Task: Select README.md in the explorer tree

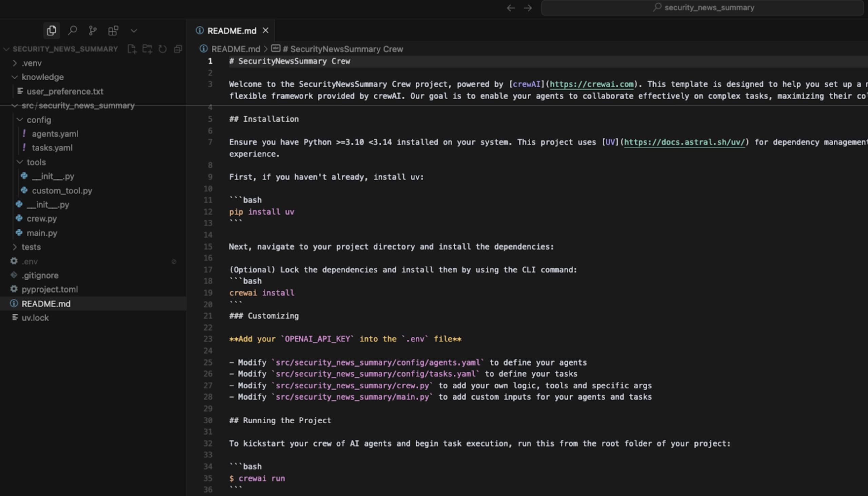Action: click(46, 303)
